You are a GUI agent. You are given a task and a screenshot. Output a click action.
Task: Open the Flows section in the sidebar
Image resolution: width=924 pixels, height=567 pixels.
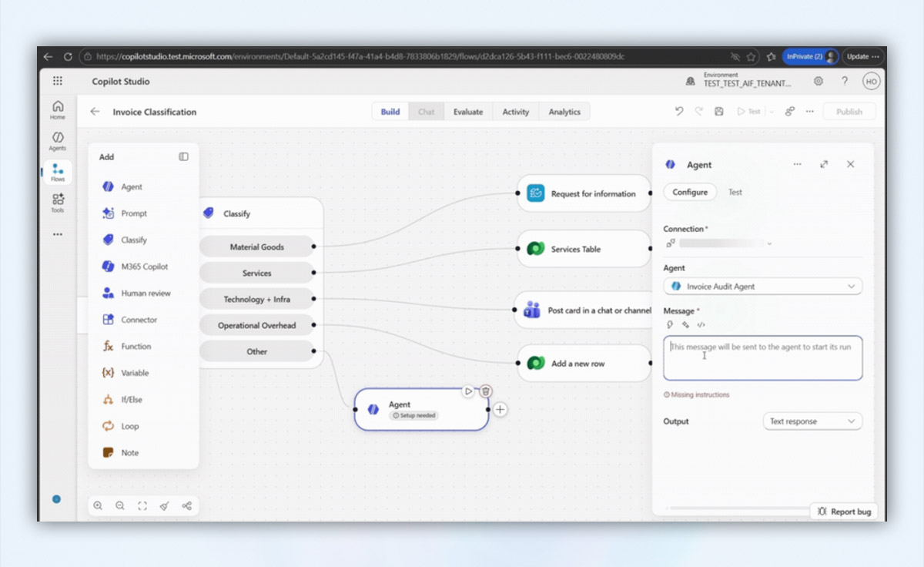[58, 172]
